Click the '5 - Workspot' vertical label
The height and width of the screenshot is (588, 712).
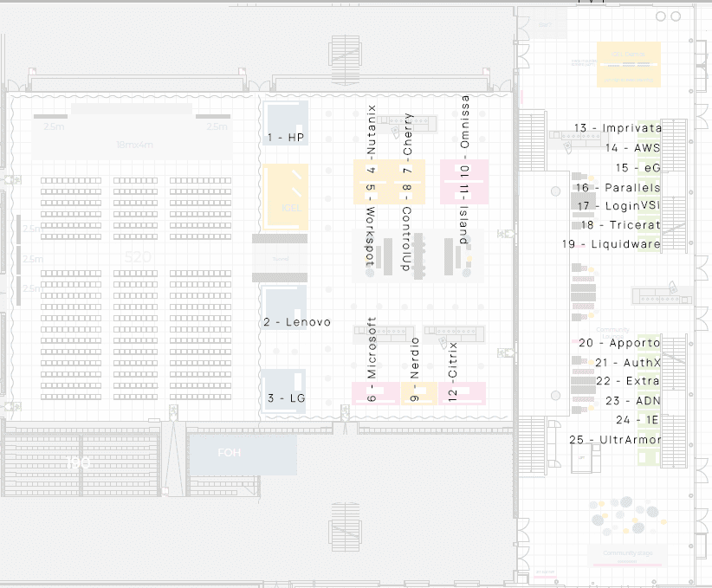tap(371, 225)
